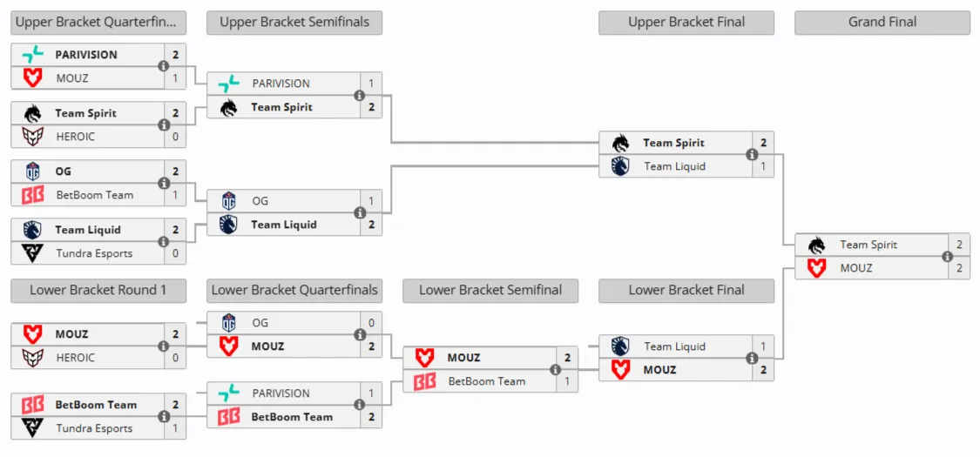Click the Tundra Esports logo in upper quarterfinals
980x457 pixels.
(x=32, y=253)
